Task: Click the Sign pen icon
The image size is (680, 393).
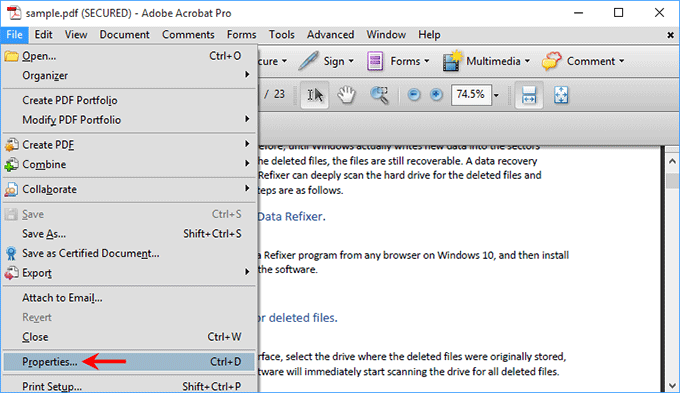Action: click(308, 61)
